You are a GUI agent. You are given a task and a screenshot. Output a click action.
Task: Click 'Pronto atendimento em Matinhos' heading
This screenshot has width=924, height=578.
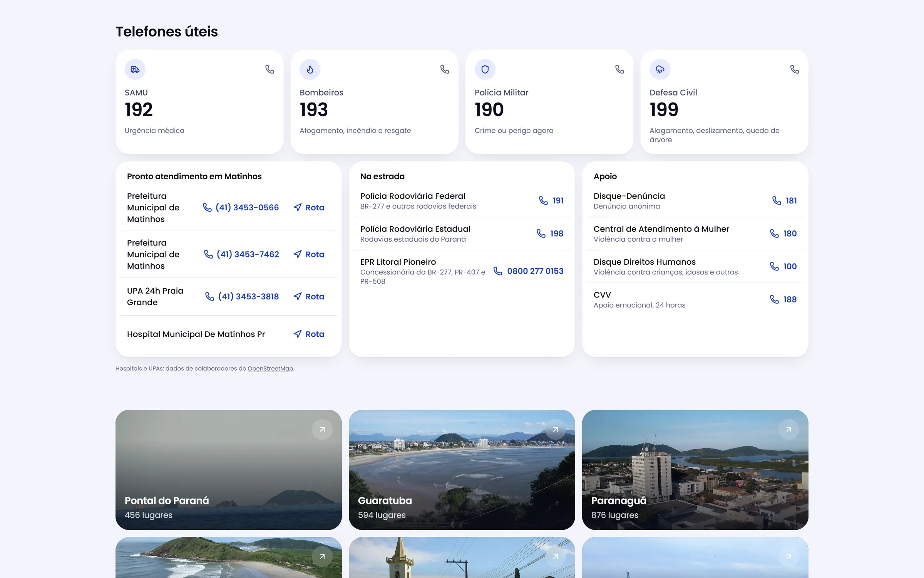pos(194,176)
